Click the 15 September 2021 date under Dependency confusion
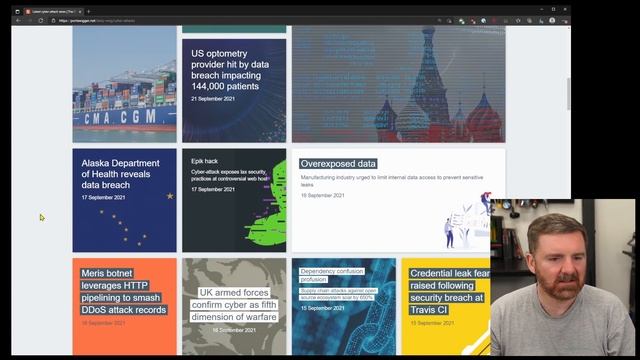 [x=322, y=308]
